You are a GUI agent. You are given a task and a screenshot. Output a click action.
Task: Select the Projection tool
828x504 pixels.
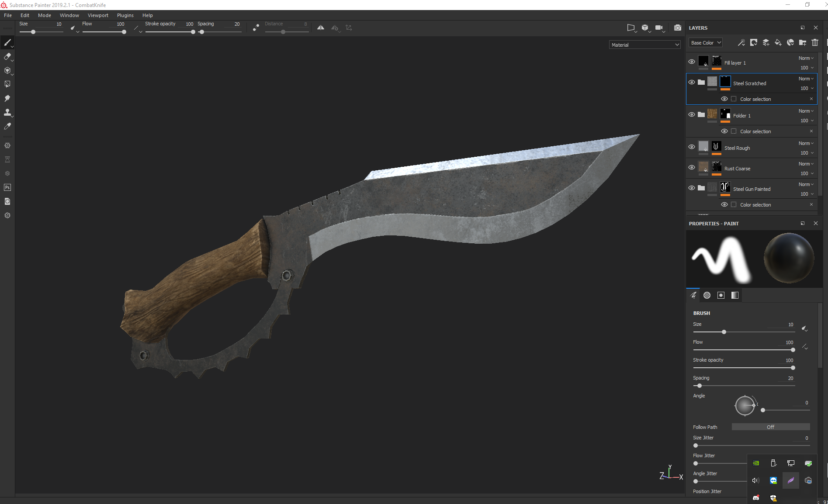7,70
